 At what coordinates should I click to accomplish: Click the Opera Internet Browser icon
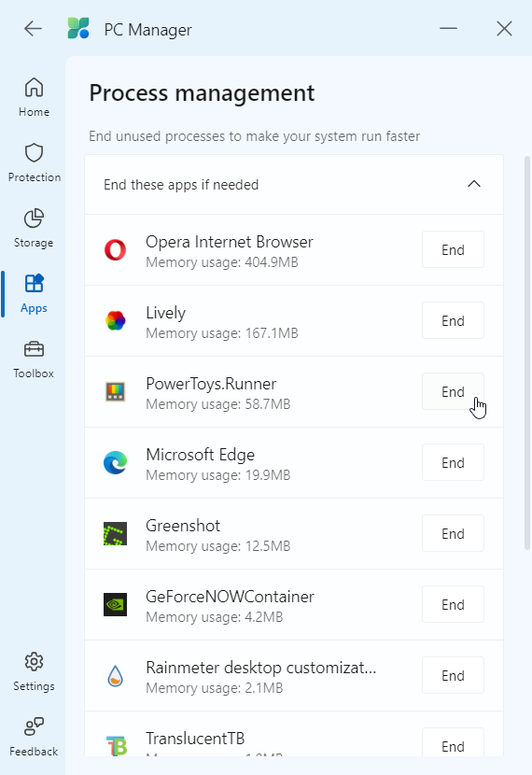[115, 249]
